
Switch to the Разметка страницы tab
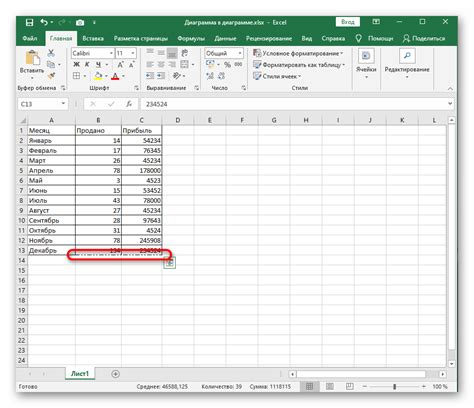(x=140, y=38)
